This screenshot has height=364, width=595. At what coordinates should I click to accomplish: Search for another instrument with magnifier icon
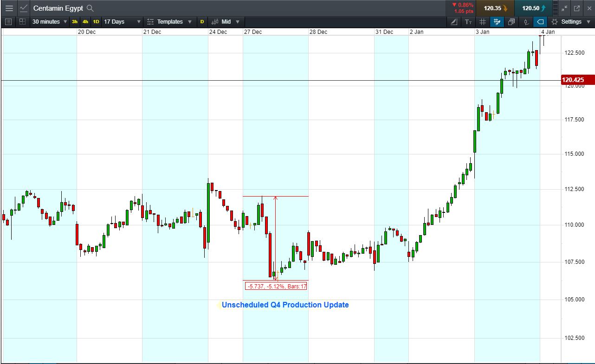point(90,8)
